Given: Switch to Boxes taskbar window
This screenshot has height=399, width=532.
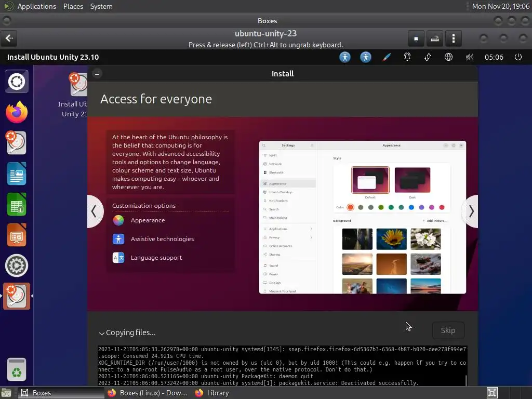Looking at the screenshot, I should (x=61, y=393).
